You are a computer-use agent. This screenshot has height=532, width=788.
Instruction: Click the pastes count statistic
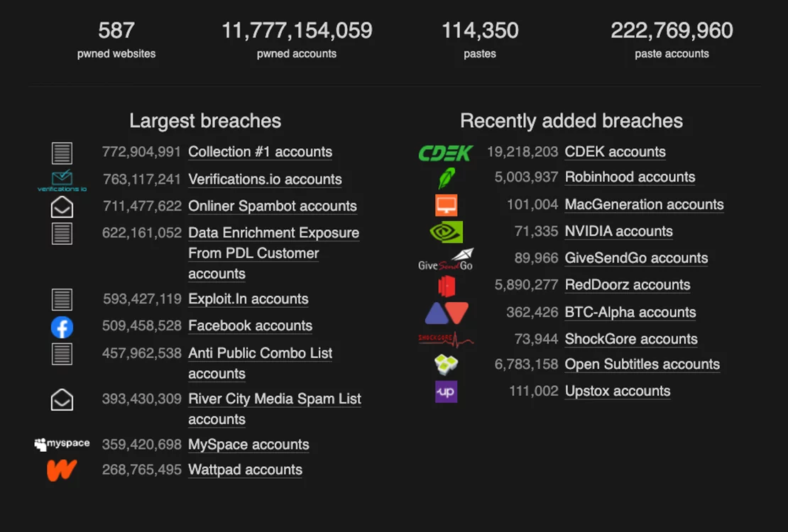(x=479, y=31)
